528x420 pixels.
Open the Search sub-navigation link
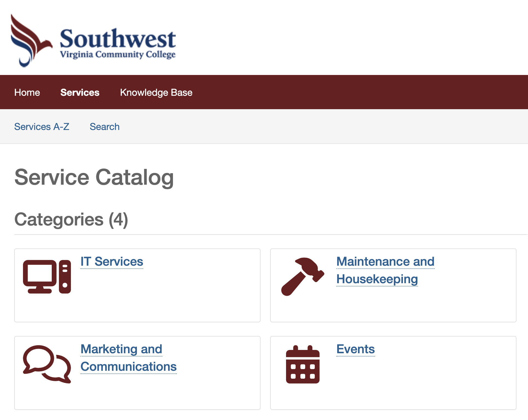[105, 127]
